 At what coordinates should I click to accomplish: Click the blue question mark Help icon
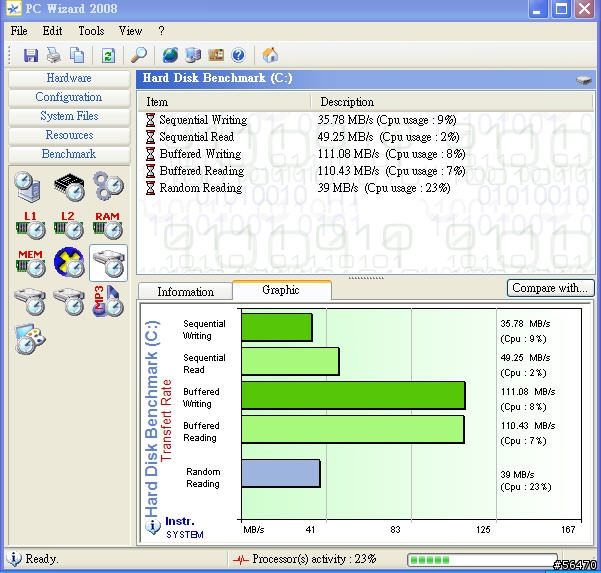pos(238,55)
